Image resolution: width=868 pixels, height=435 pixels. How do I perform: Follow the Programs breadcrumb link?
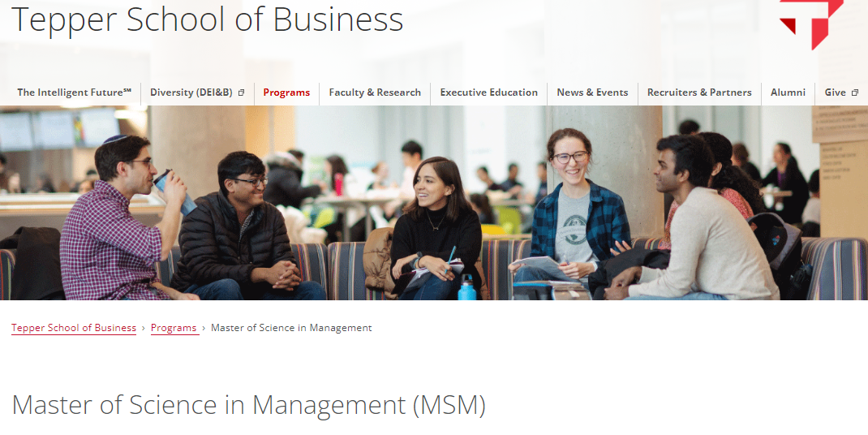(x=174, y=328)
